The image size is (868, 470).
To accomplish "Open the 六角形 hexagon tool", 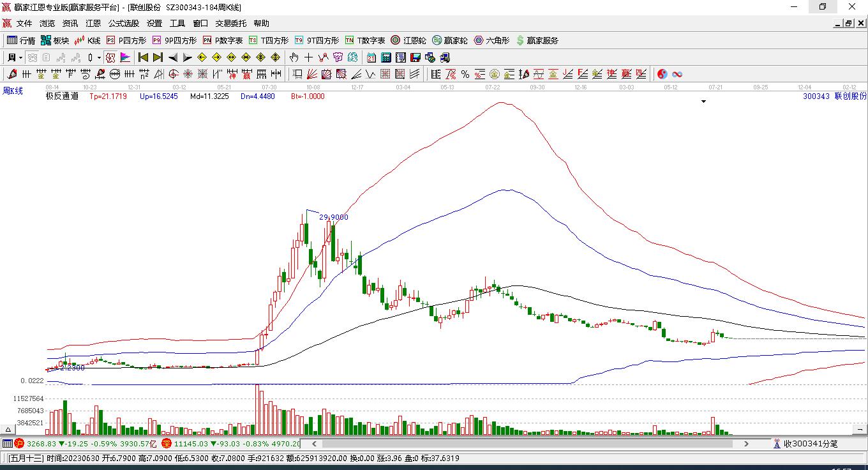I will (491, 40).
